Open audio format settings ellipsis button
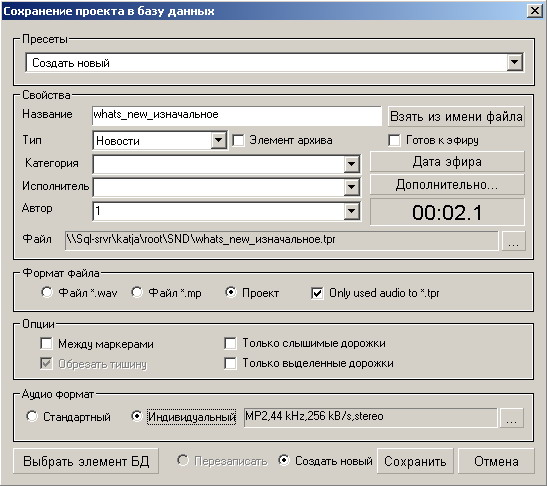Viewport: 547px width, 486px height. pos(511,418)
